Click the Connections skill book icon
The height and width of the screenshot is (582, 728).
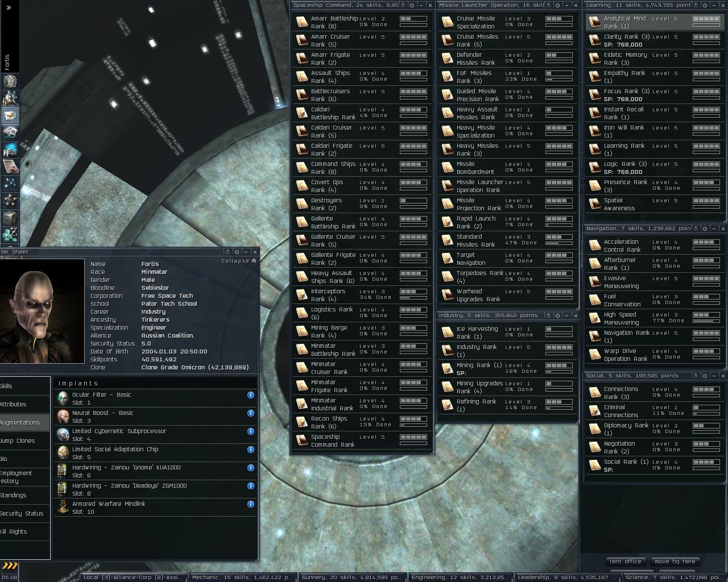594,393
